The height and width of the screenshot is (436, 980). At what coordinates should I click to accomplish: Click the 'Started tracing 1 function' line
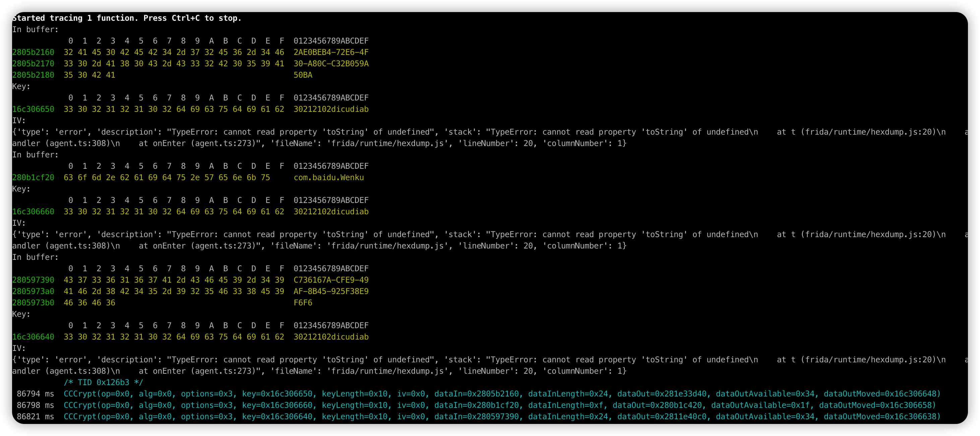coord(127,18)
